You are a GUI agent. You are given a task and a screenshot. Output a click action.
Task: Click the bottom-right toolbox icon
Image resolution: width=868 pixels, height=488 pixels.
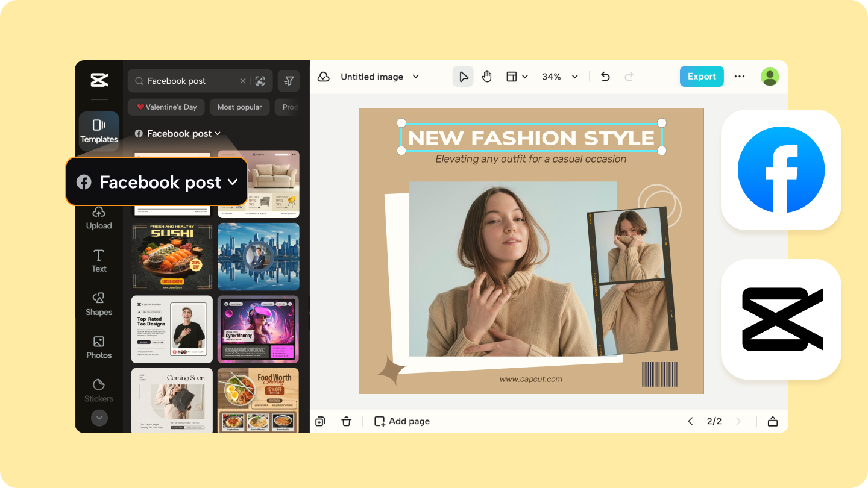click(x=773, y=421)
